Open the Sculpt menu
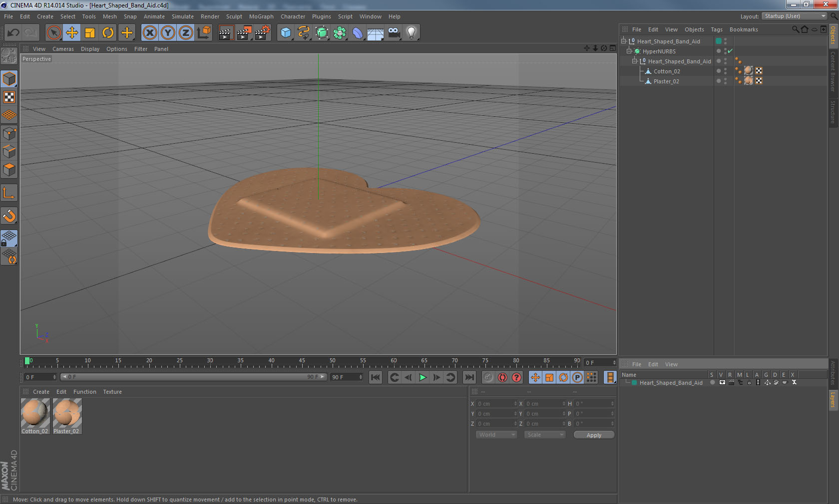 234,16
